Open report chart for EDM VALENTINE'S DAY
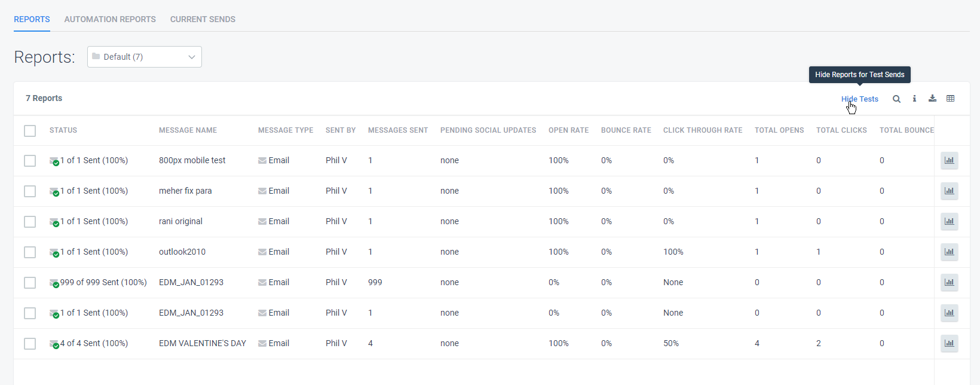 949,343
